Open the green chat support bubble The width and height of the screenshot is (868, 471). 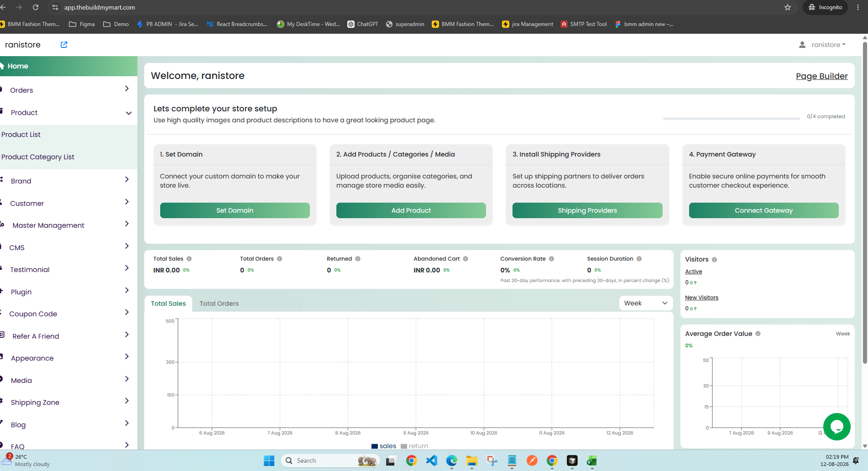point(837,427)
